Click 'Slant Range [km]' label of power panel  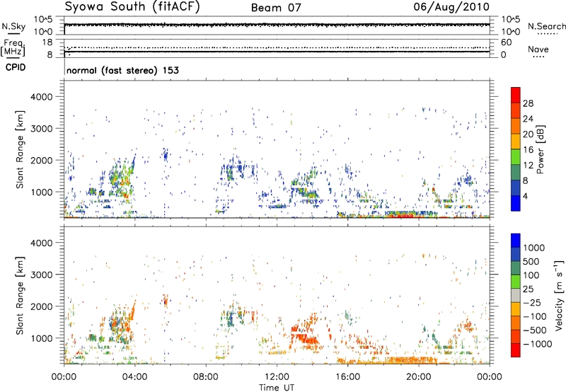21,149
